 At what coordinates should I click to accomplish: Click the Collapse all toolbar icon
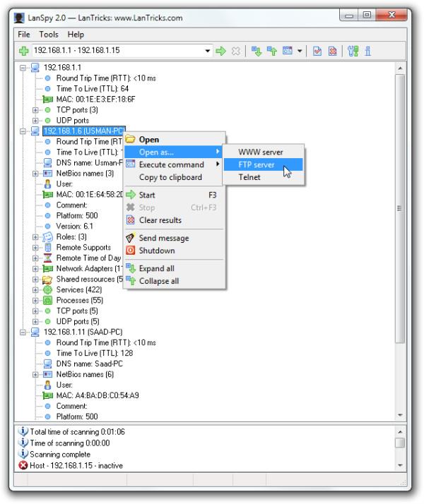coord(271,51)
